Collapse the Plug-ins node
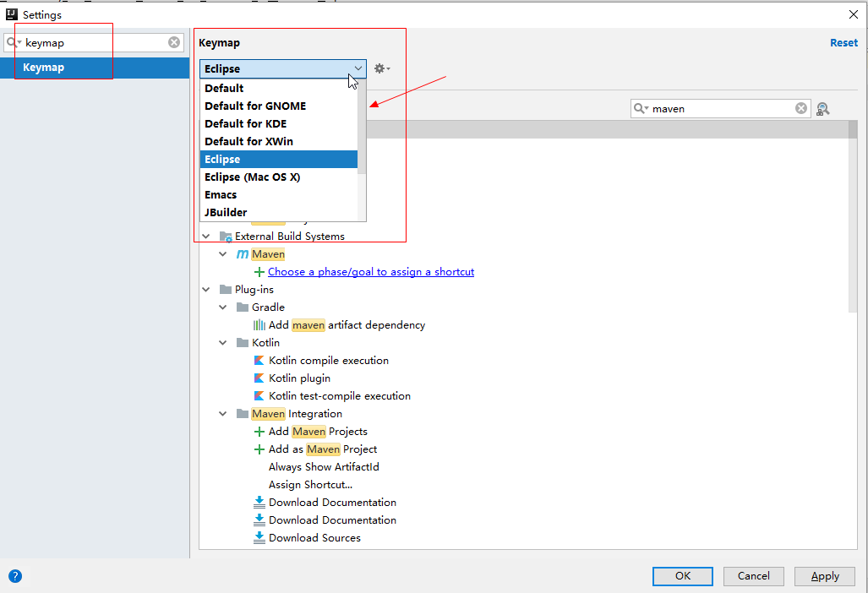 206,289
